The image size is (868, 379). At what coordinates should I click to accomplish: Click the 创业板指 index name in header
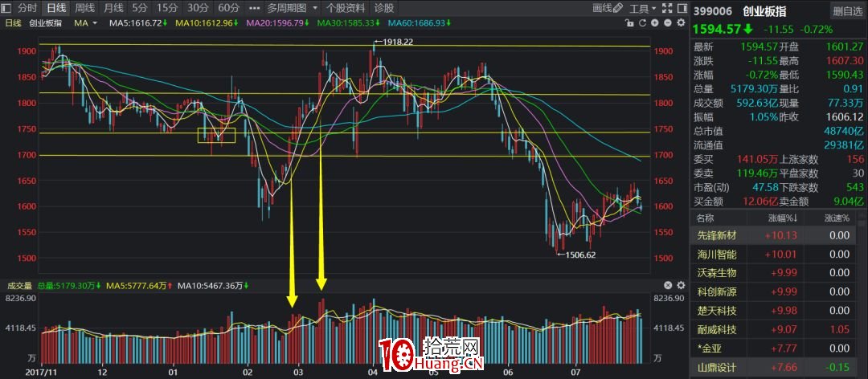(764, 11)
